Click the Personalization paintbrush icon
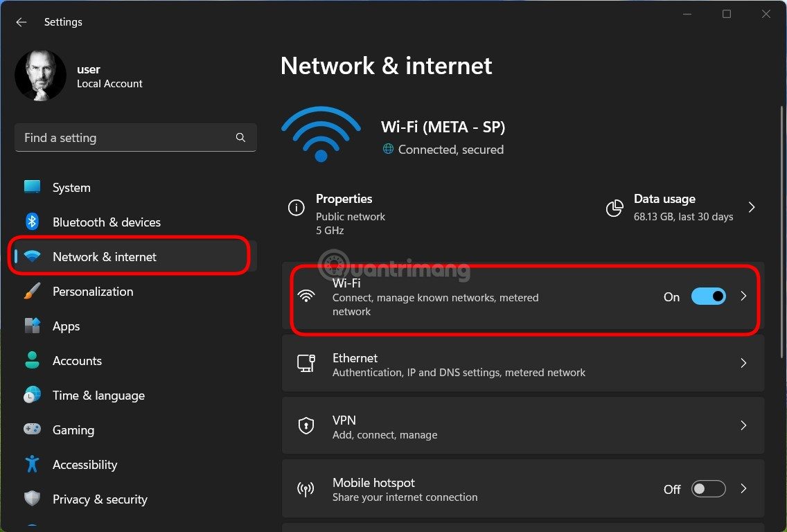This screenshot has width=787, height=532. pyautogui.click(x=32, y=292)
